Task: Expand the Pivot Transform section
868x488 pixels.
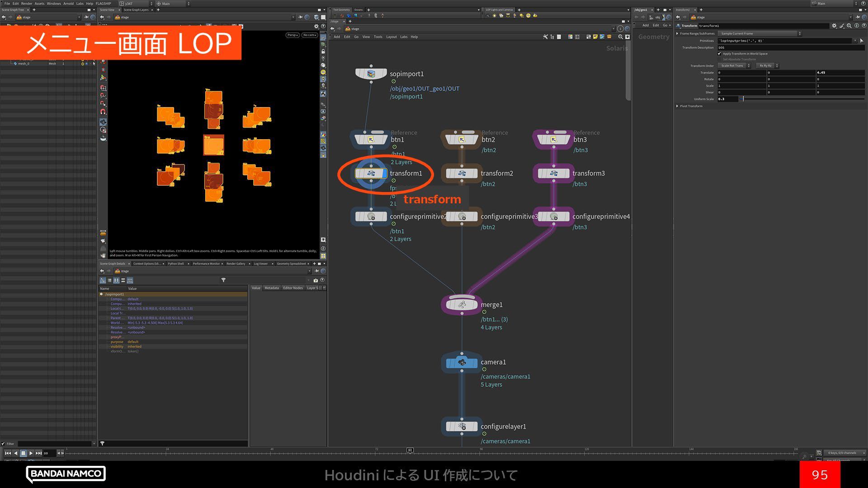Action: tap(677, 106)
